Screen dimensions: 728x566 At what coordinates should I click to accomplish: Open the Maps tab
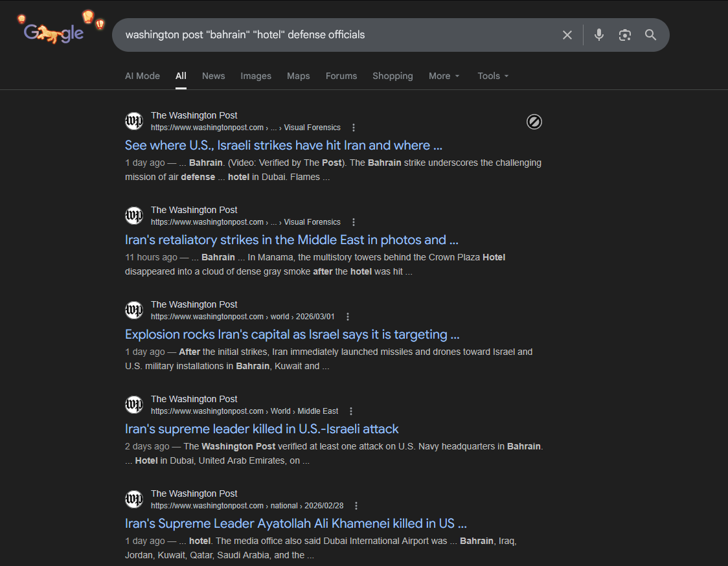[298, 76]
